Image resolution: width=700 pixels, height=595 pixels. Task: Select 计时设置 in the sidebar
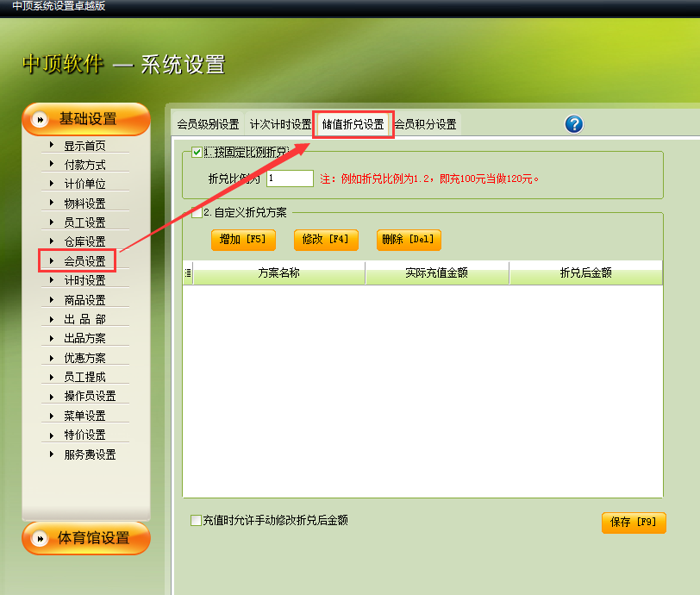[x=84, y=280]
